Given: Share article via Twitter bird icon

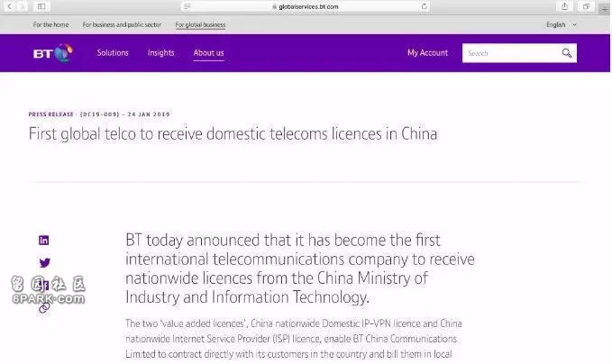Looking at the screenshot, I should click(x=44, y=262).
